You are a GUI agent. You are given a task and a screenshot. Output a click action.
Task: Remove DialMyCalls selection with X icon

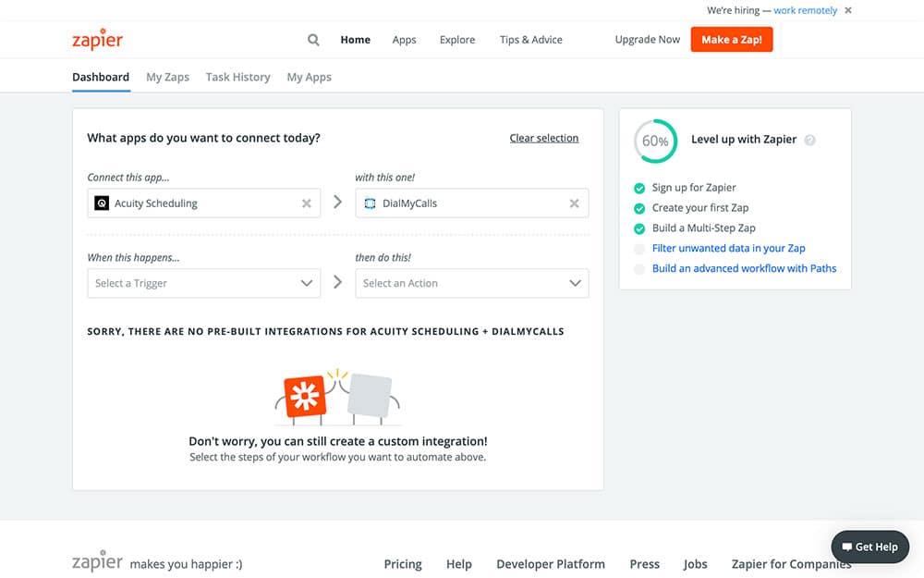click(x=574, y=203)
